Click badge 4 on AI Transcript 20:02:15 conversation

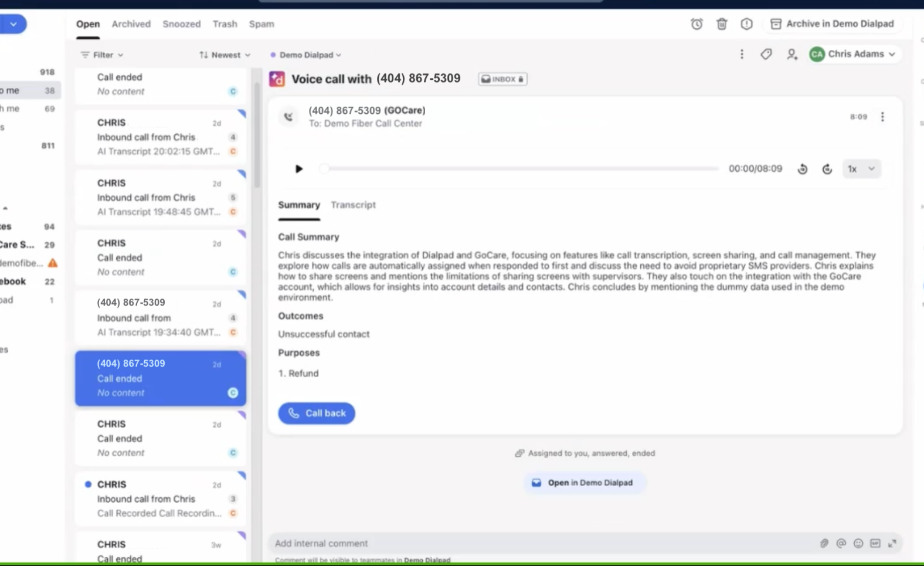click(x=233, y=137)
